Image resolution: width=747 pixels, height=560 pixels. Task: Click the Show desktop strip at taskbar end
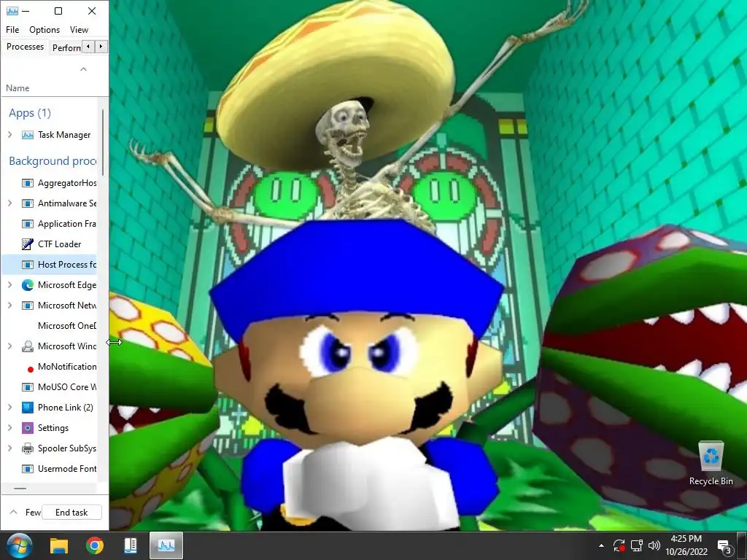pos(742,545)
